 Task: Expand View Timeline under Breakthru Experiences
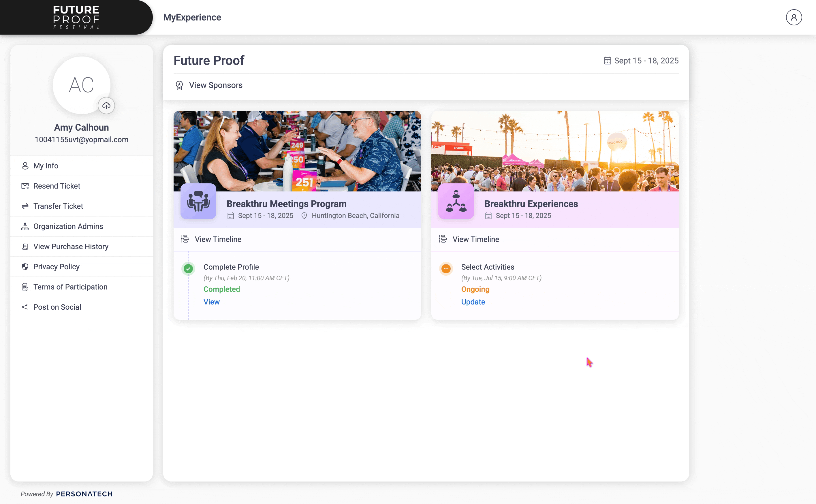476,239
